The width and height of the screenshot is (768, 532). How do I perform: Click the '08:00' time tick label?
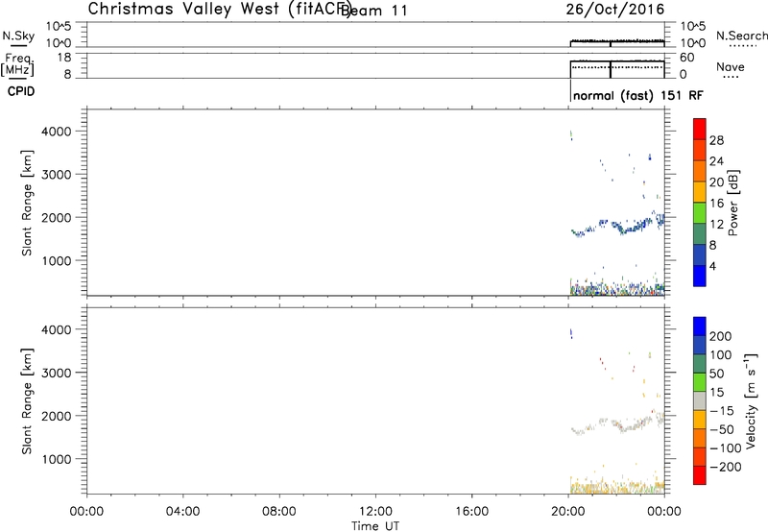point(279,512)
